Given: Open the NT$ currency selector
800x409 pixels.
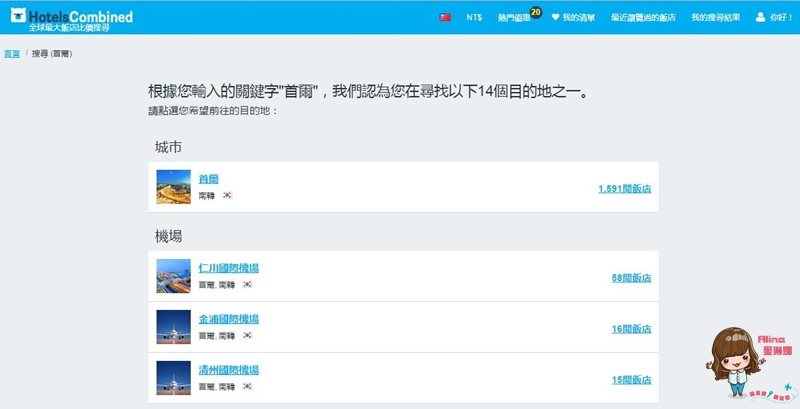Looking at the screenshot, I should point(474,17).
